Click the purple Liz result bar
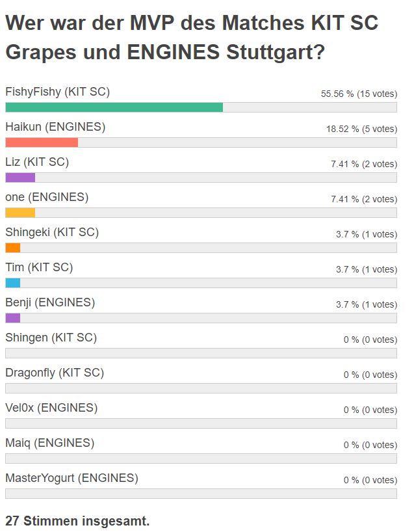 tap(20, 178)
